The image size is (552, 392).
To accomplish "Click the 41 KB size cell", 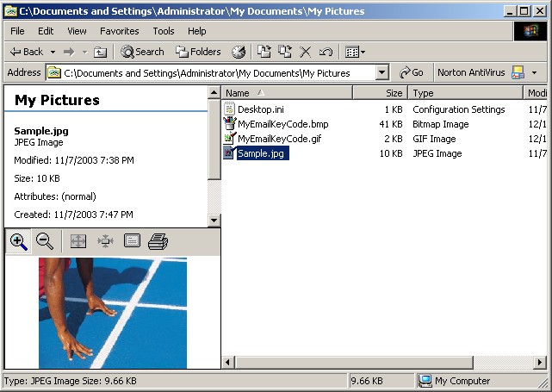I will tap(391, 124).
